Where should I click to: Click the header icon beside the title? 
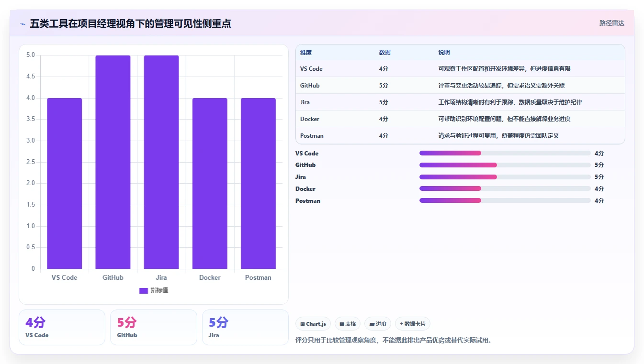tap(23, 23)
